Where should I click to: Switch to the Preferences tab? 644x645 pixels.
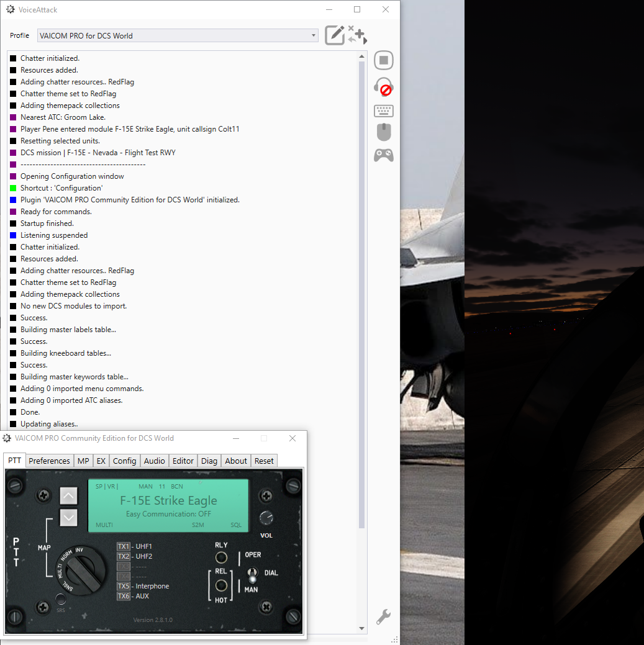(49, 461)
